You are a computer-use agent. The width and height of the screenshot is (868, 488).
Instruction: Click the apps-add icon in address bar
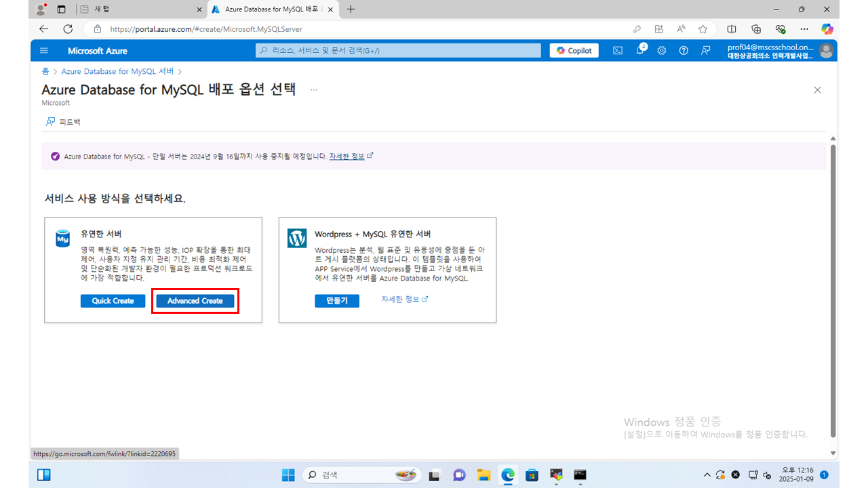click(x=659, y=29)
